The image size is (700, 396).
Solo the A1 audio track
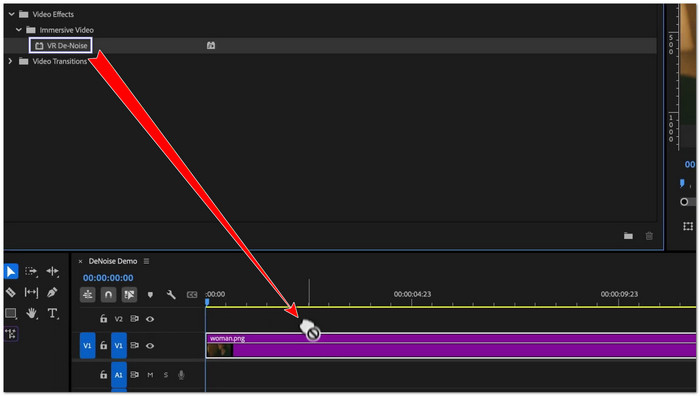(x=166, y=375)
